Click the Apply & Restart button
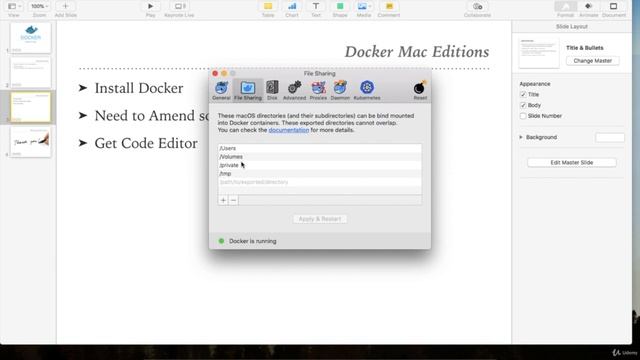This screenshot has width=640, height=360. (320, 219)
